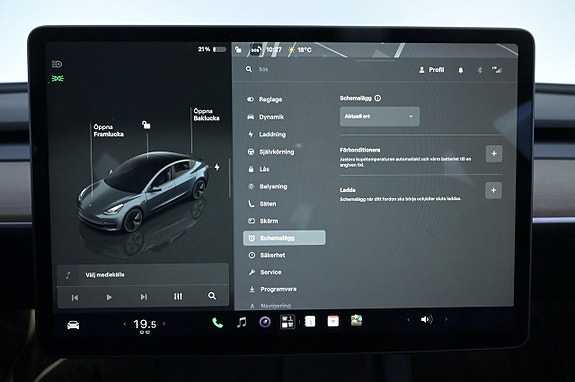Open the Reglage settings menu
The height and width of the screenshot is (382, 575).
[x=265, y=99]
